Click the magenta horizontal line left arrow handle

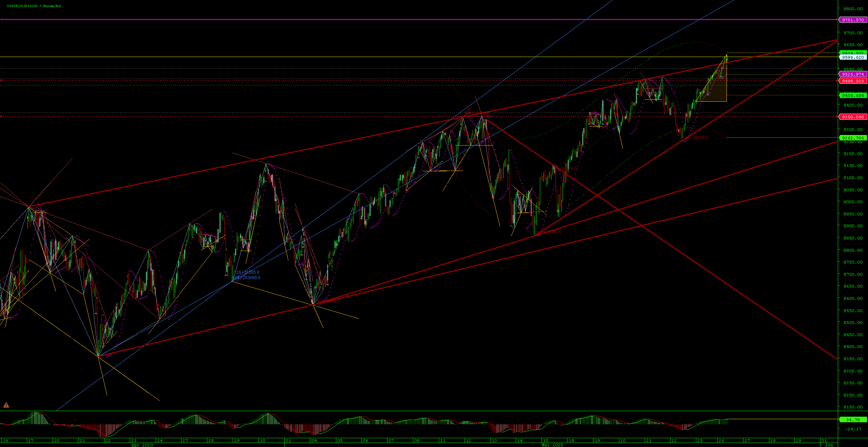click(1, 20)
